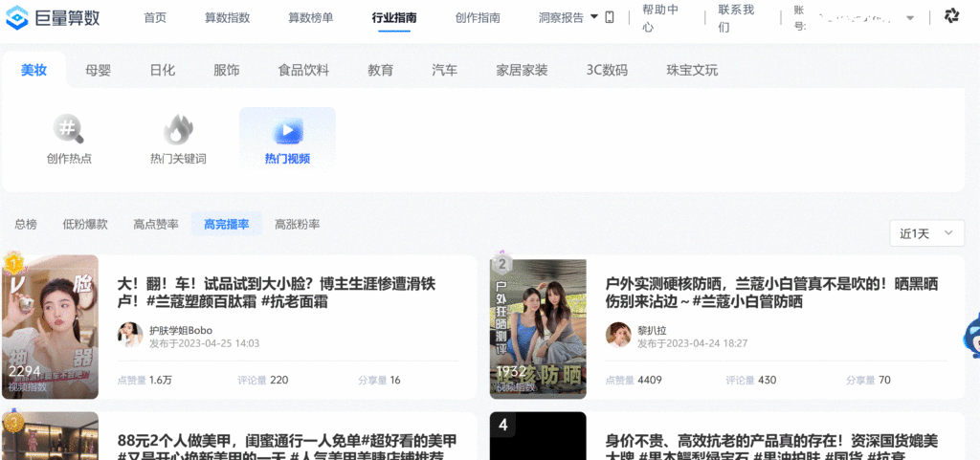980x460 pixels.
Task: Switch to 家居家装 industry tab
Action: pos(522,71)
